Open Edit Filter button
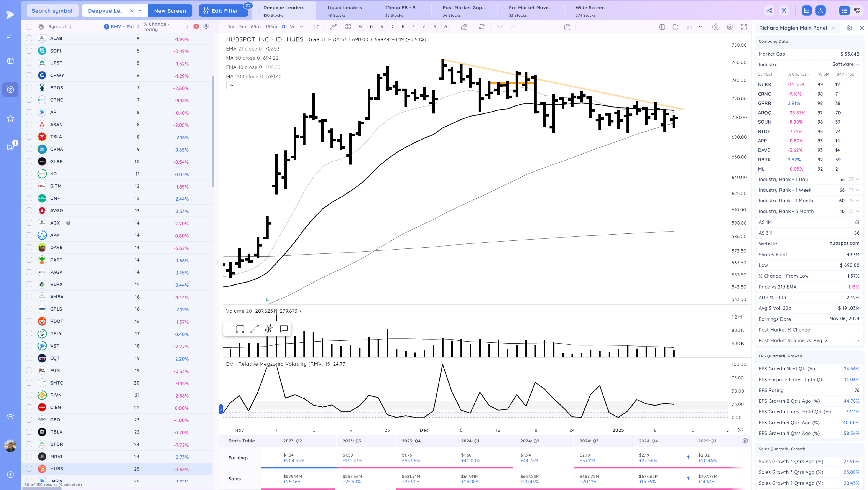The width and height of the screenshot is (868, 490). coord(223,10)
